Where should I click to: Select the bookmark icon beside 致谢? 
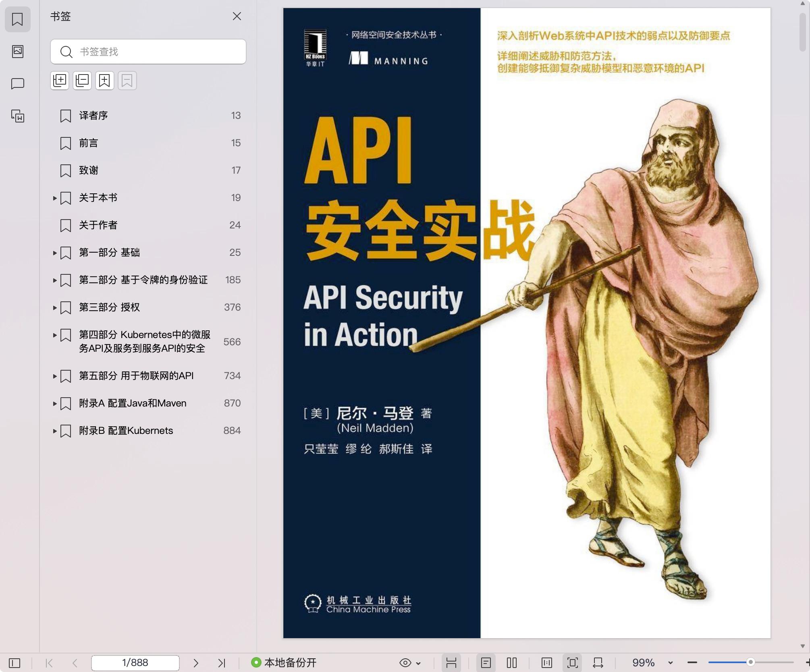coord(66,171)
